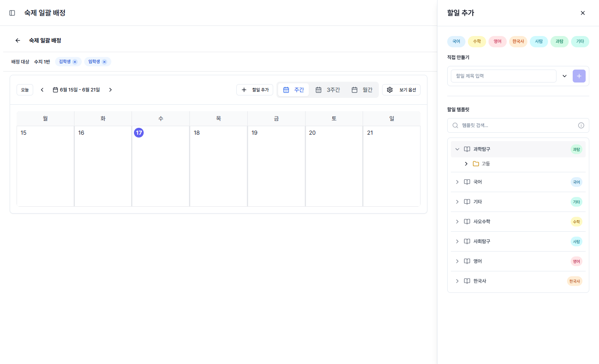Select the 영어 subject chip

coord(497,42)
